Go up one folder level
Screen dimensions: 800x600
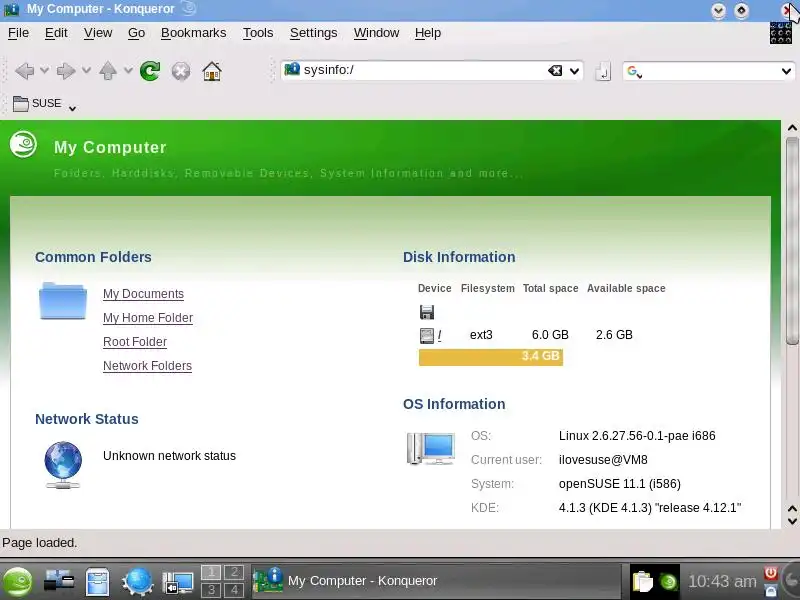pyautogui.click(x=108, y=71)
